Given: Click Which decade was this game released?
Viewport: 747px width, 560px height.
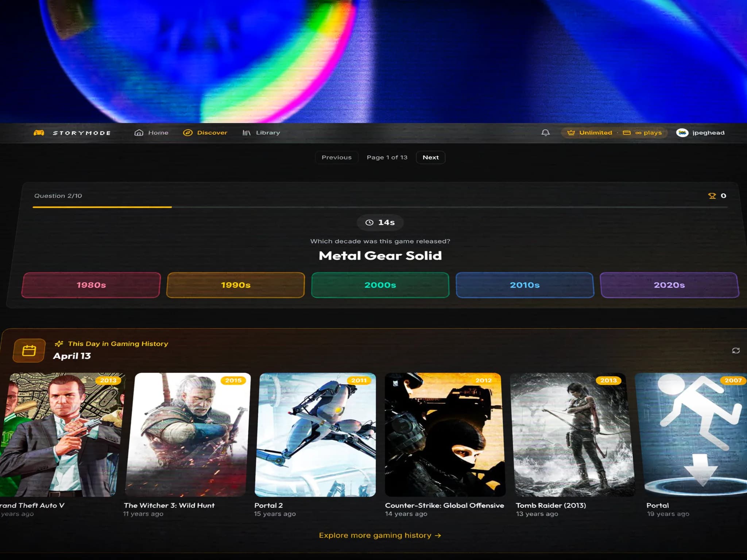Looking at the screenshot, I should [x=380, y=241].
